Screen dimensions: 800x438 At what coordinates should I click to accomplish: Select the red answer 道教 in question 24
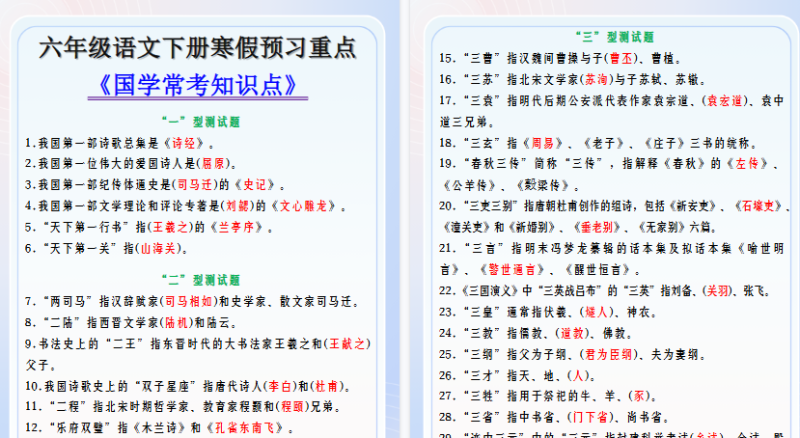tap(572, 333)
